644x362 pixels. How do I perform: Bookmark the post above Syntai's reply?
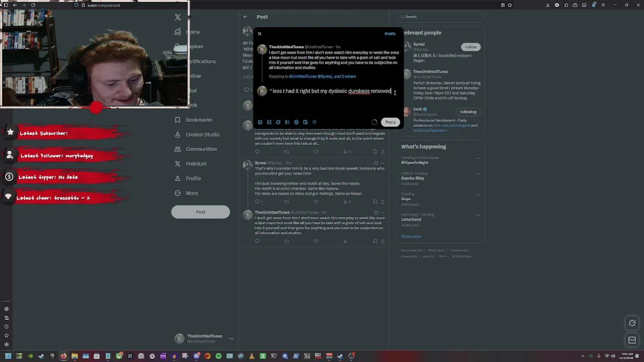(375, 152)
